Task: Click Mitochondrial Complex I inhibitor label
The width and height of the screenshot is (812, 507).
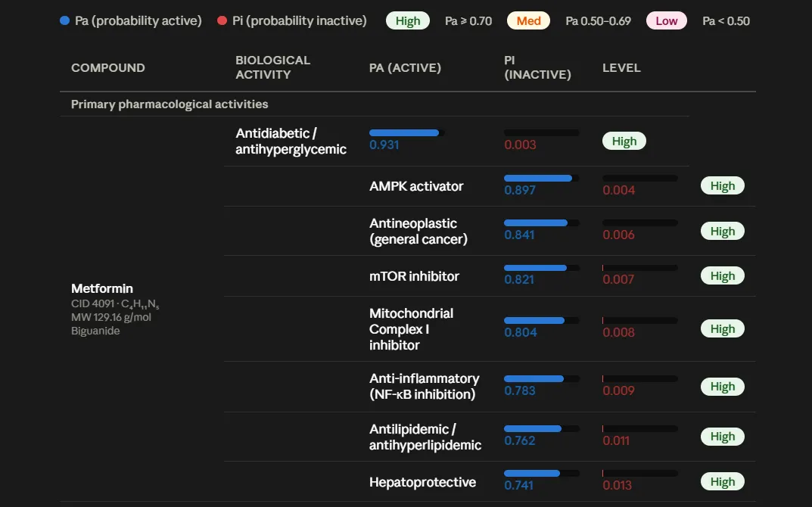Action: tap(411, 329)
